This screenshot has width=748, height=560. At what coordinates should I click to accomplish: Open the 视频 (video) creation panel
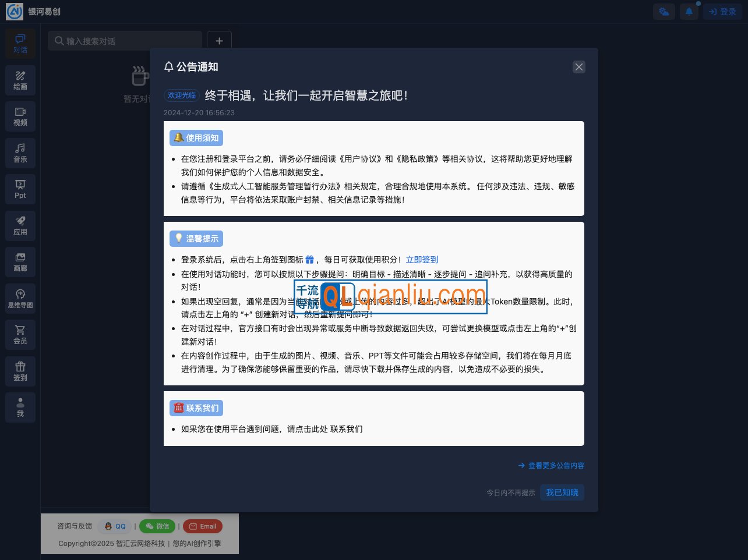point(20,116)
